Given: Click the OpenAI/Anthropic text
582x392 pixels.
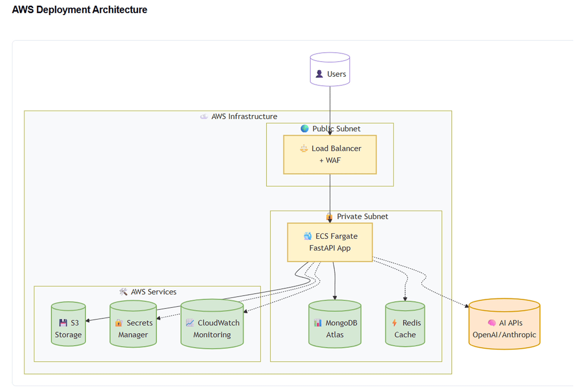Looking at the screenshot, I should [504, 334].
